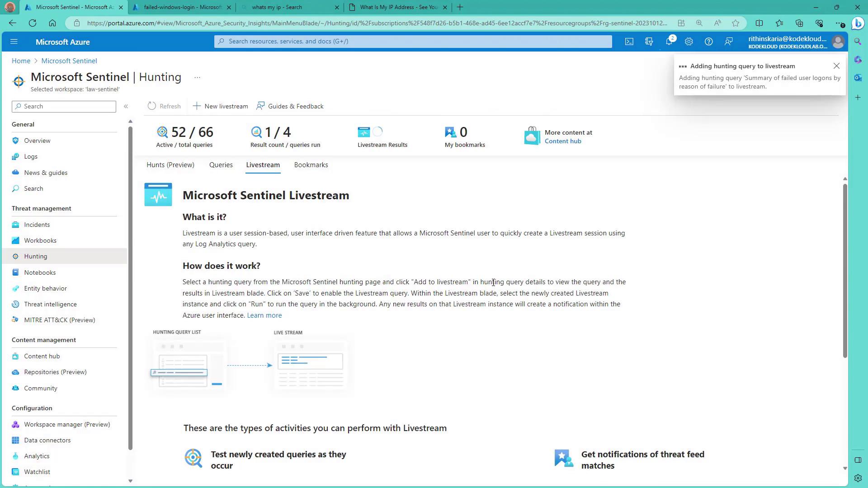Image resolution: width=868 pixels, height=488 pixels.
Task: Open Azure Cloud Shell icon
Action: tap(629, 42)
